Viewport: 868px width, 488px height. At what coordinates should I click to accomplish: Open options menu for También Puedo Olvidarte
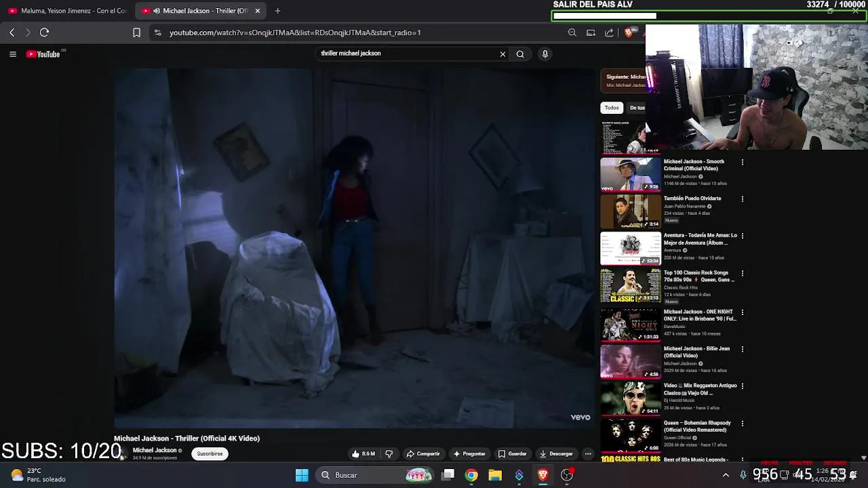point(743,199)
